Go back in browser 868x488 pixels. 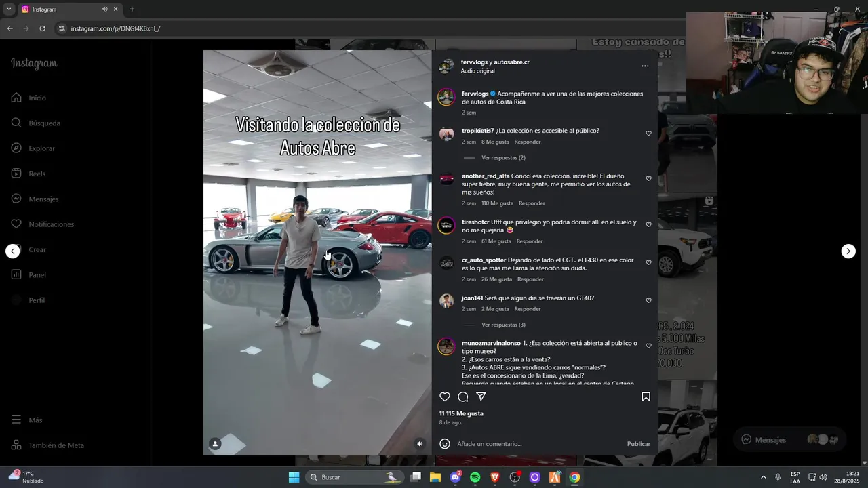[x=9, y=28]
